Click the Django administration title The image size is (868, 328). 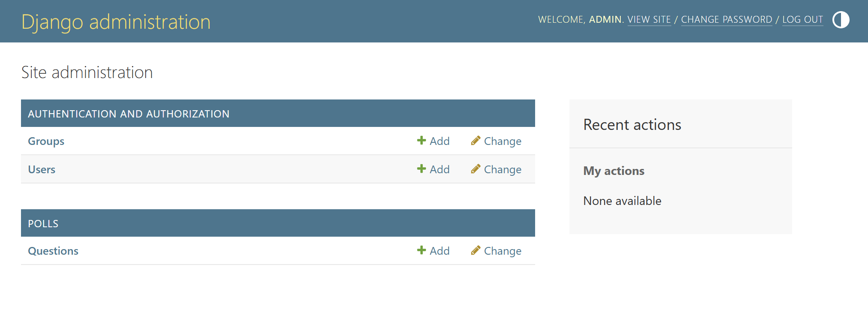coord(116,22)
